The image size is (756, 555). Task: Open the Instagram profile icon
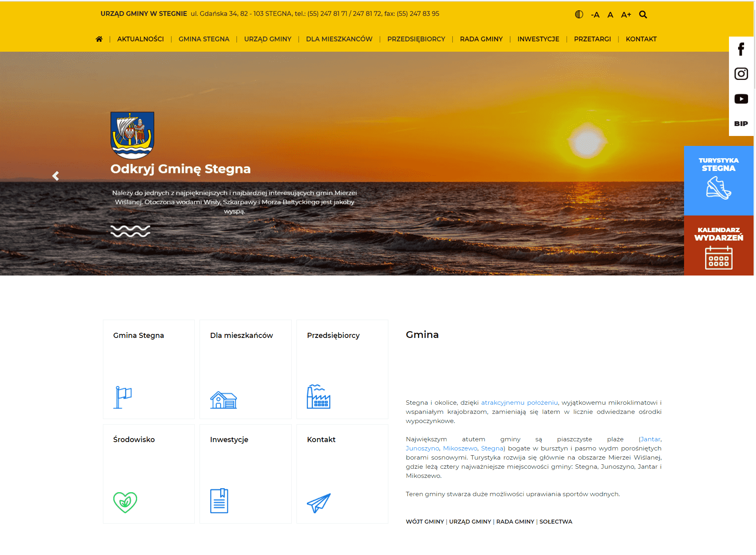click(x=740, y=74)
